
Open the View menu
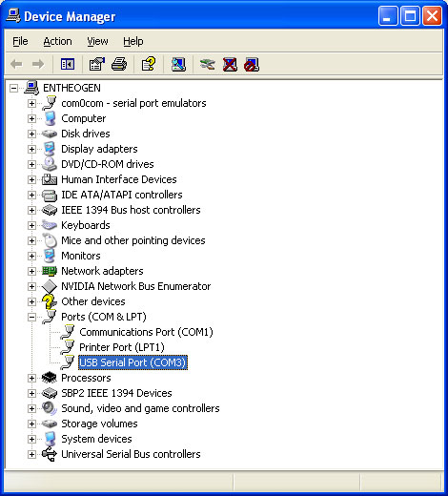point(97,41)
